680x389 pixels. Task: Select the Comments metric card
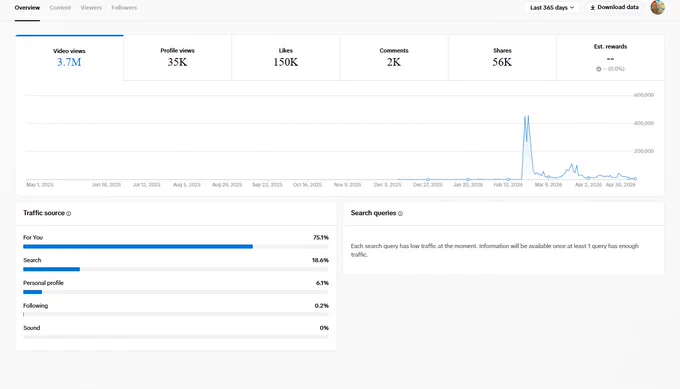(394, 58)
